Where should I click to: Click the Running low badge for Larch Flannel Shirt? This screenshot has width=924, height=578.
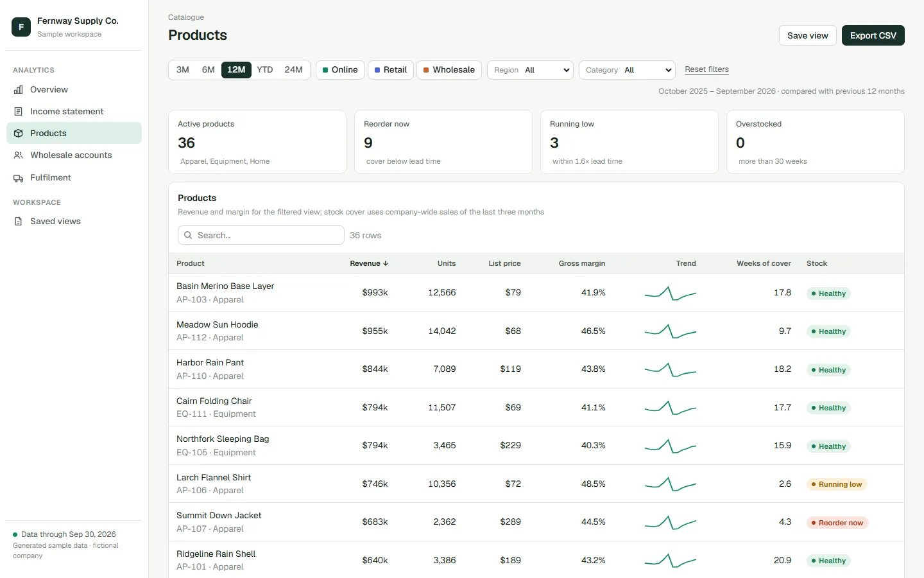click(837, 484)
